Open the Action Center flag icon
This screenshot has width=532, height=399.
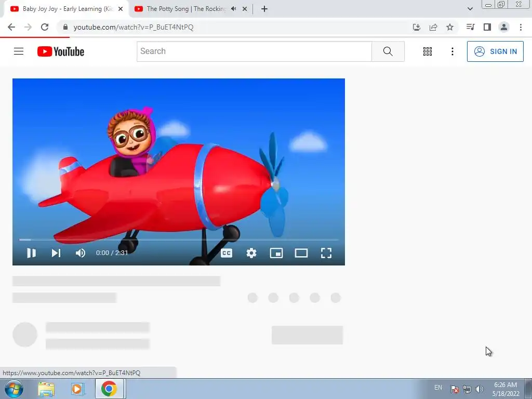click(x=454, y=389)
